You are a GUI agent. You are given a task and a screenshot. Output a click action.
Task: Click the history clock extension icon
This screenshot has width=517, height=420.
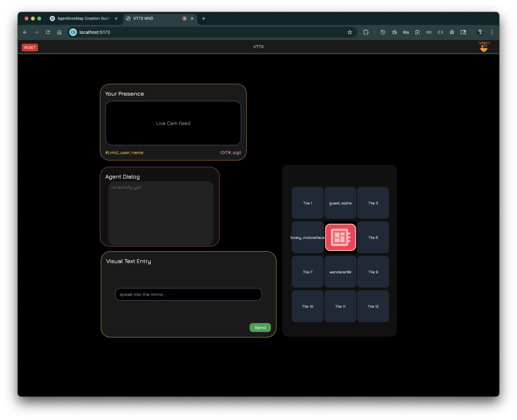(x=383, y=32)
